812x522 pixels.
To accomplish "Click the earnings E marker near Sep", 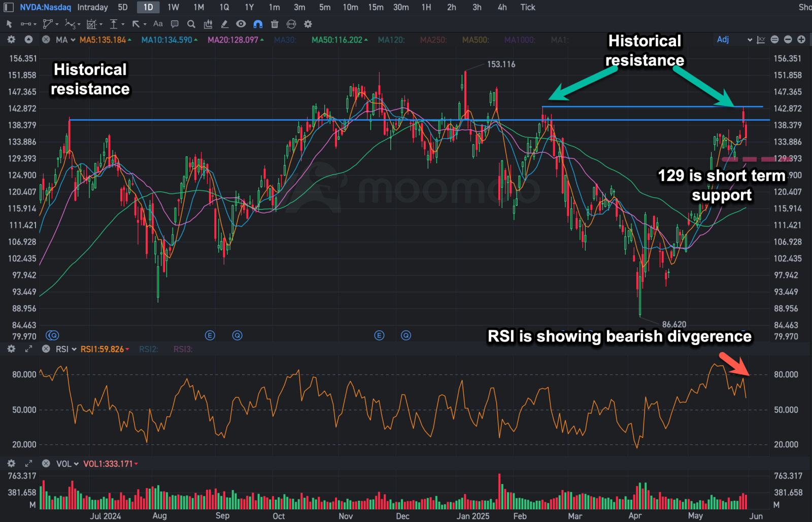I will [x=210, y=335].
